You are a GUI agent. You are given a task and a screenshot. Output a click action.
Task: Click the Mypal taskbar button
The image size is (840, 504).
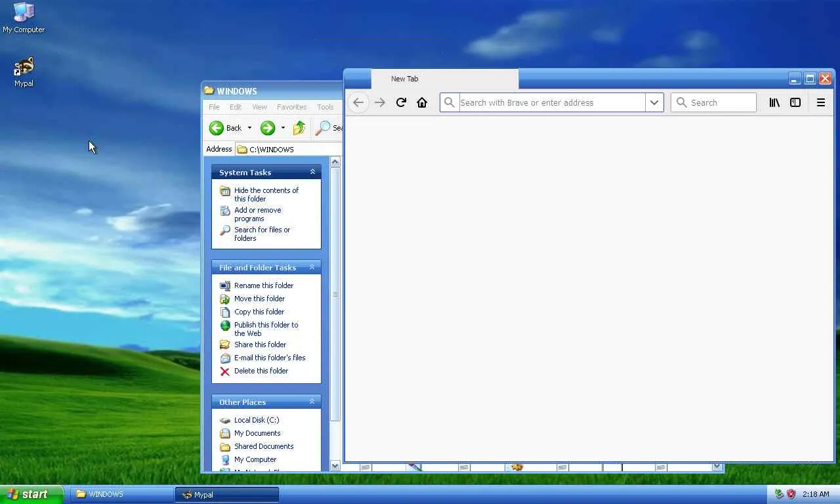point(227,494)
